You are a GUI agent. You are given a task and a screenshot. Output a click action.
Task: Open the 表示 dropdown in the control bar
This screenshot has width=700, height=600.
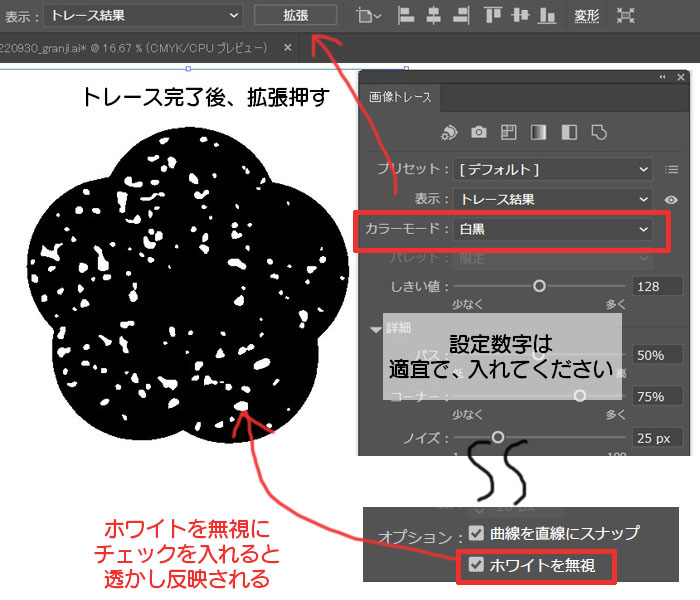(x=144, y=16)
